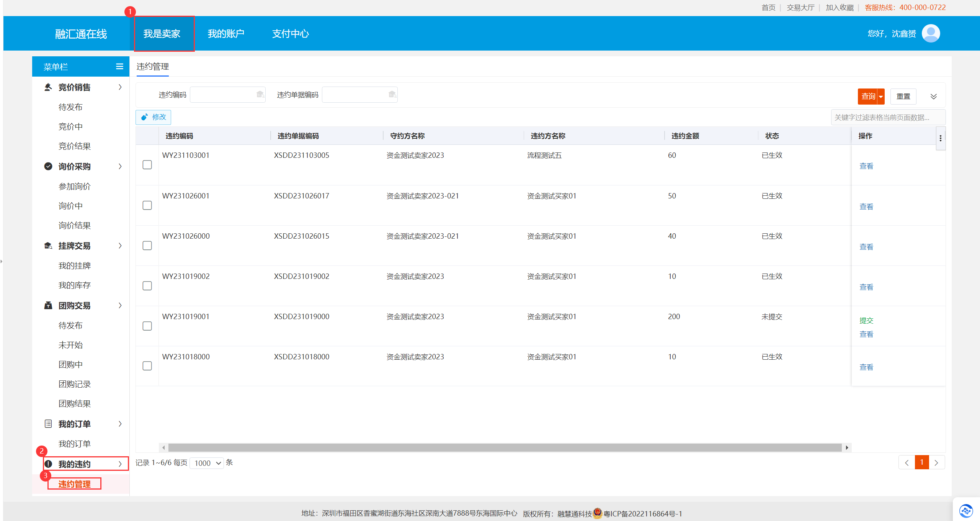Click the scrollbar right arrow
The height and width of the screenshot is (521, 980).
click(x=847, y=447)
